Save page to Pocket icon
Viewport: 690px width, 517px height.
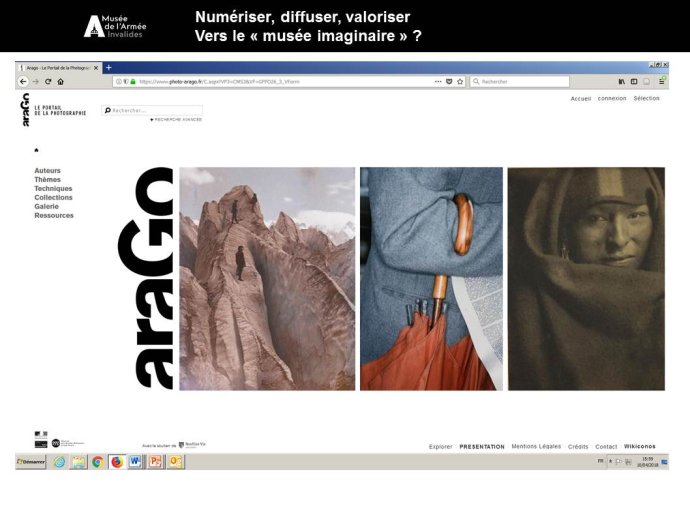pyautogui.click(x=449, y=81)
